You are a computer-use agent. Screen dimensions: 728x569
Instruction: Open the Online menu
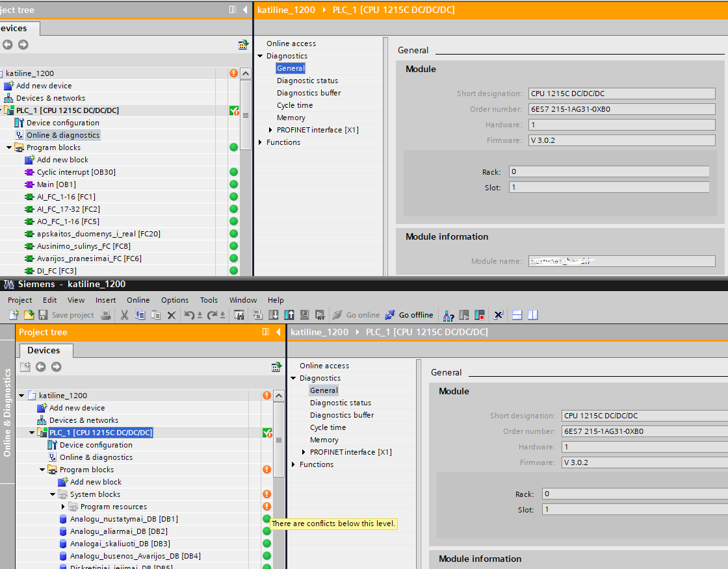(138, 300)
